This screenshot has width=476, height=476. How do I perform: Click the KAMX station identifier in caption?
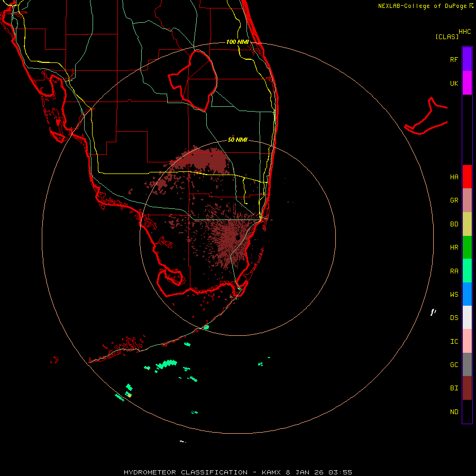[x=272, y=472]
